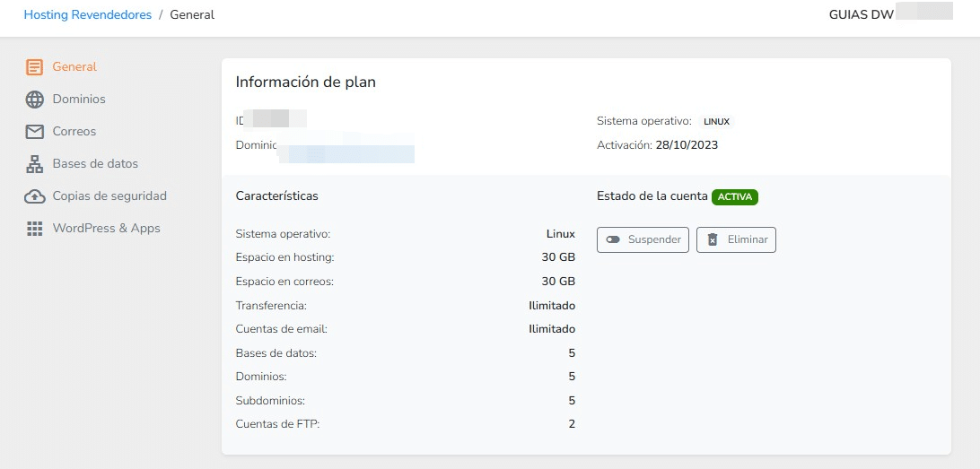Go to the Correos menu item

pos(74,132)
